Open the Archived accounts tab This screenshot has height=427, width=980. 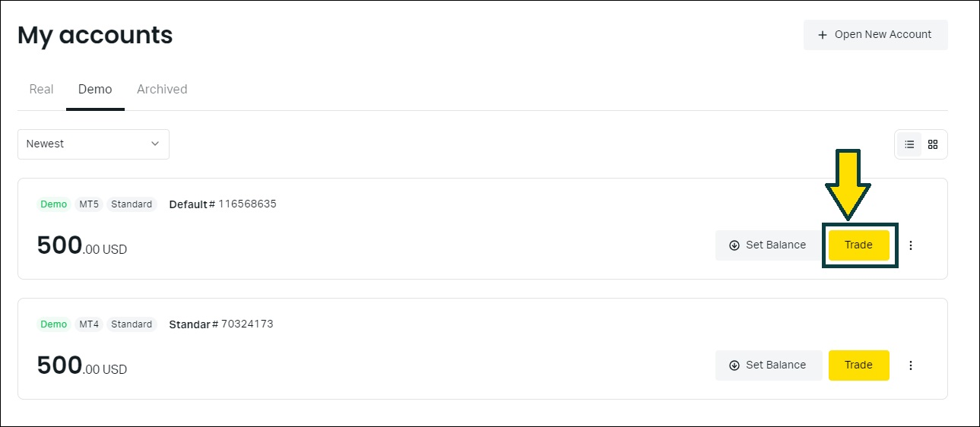click(162, 90)
